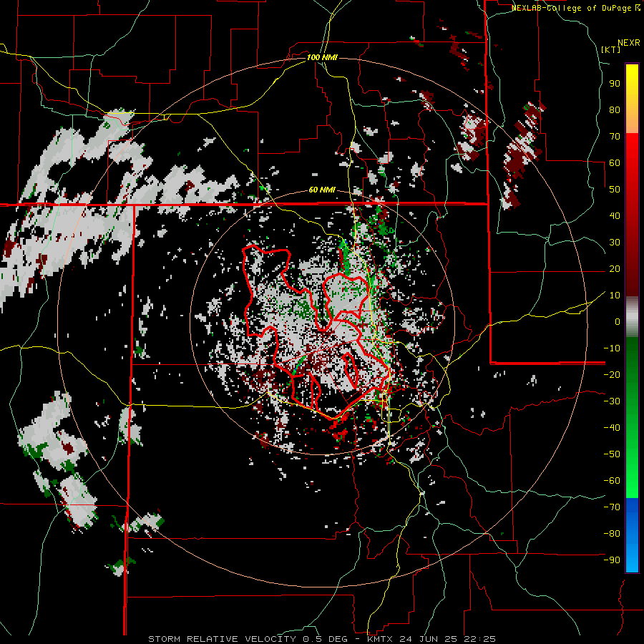644x644 pixels.
Task: Click the 24 JUN 25 date text
Action: click(429, 639)
